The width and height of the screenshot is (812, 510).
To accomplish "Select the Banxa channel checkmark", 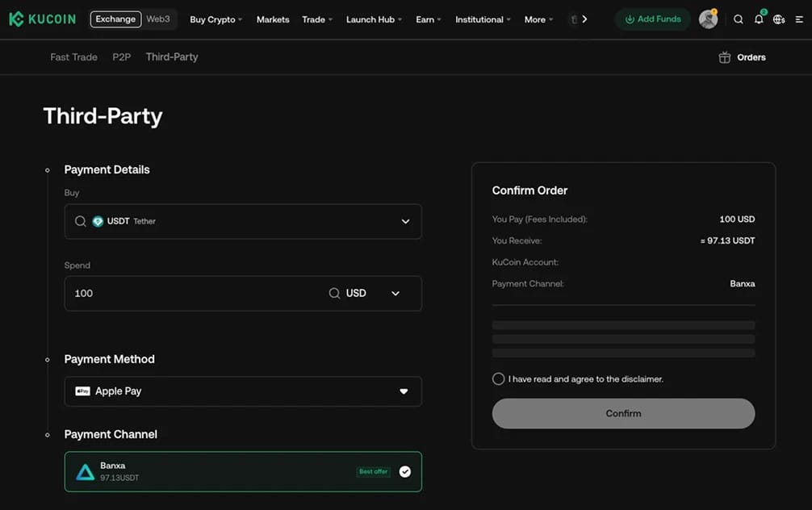I will [405, 472].
